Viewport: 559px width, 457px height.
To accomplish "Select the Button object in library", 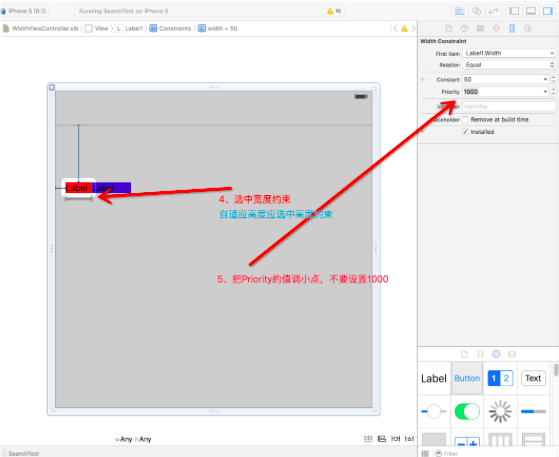I will point(467,378).
